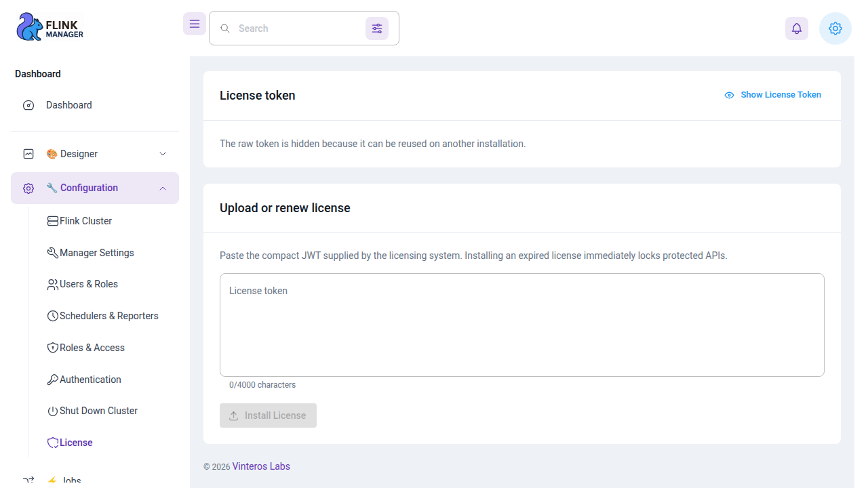Click the 'Upload or renew license' heading
Image resolution: width=868 pixels, height=488 pixels.
point(285,208)
